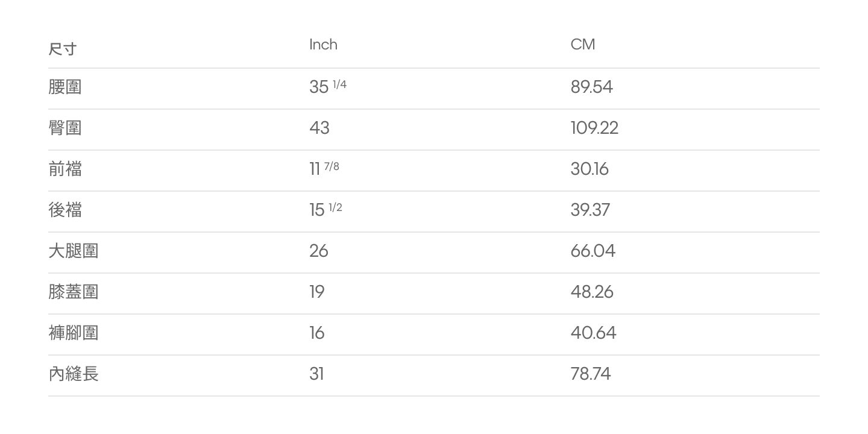Select the 臀圍 row label

(x=65, y=128)
